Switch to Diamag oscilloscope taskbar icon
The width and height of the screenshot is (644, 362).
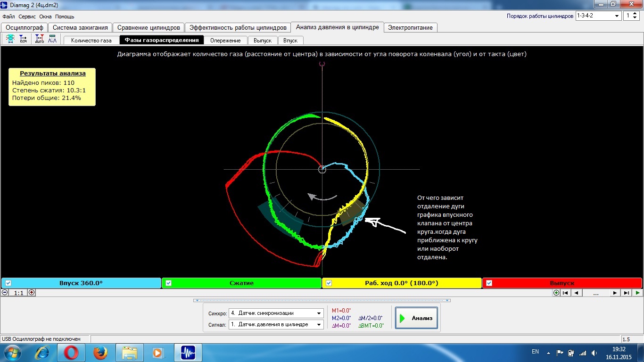pos(188,352)
